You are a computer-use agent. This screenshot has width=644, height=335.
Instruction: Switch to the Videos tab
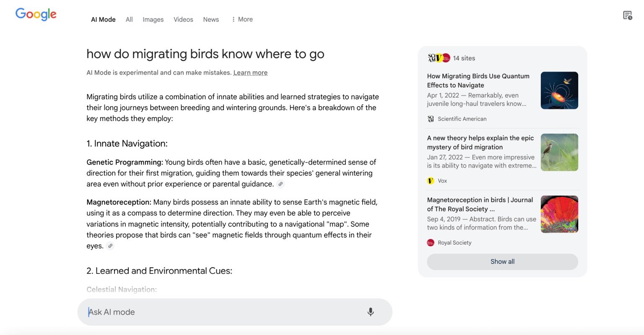(x=183, y=19)
